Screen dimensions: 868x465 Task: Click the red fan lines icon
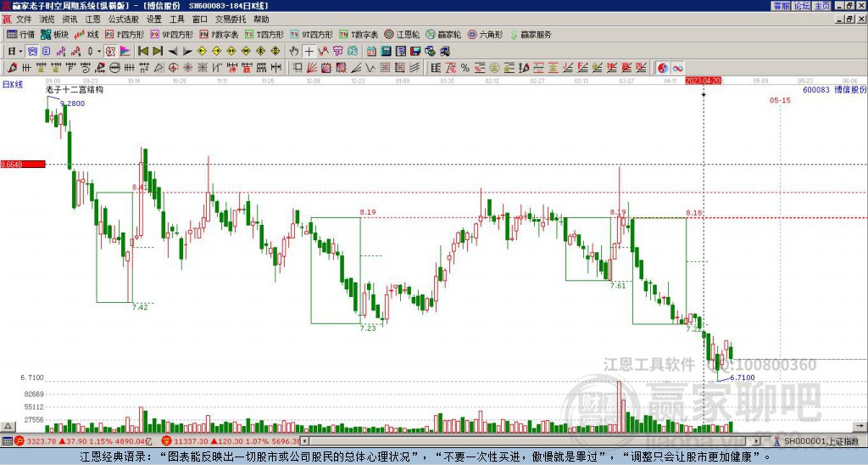[x=312, y=68]
